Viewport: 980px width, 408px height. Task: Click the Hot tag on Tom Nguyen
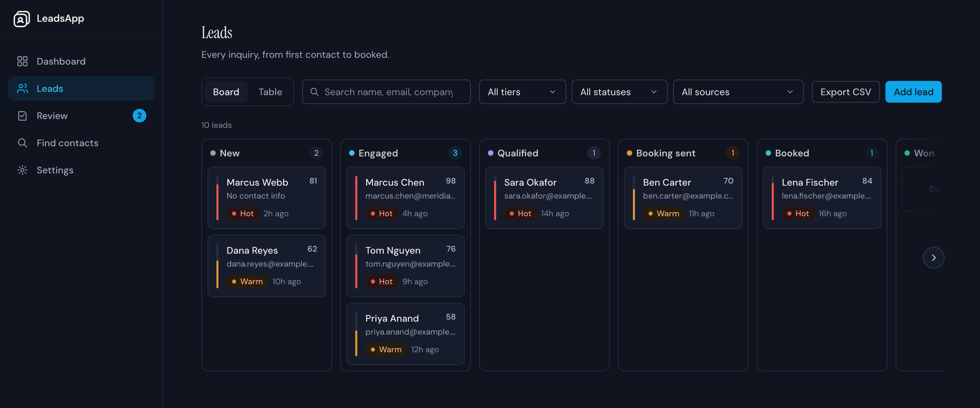[381, 282]
